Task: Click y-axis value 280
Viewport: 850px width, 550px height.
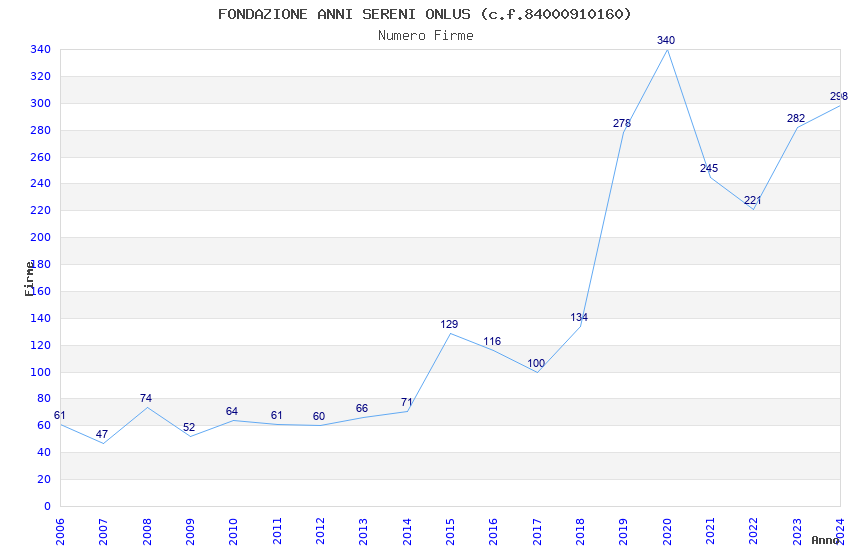Action: [x=41, y=131]
